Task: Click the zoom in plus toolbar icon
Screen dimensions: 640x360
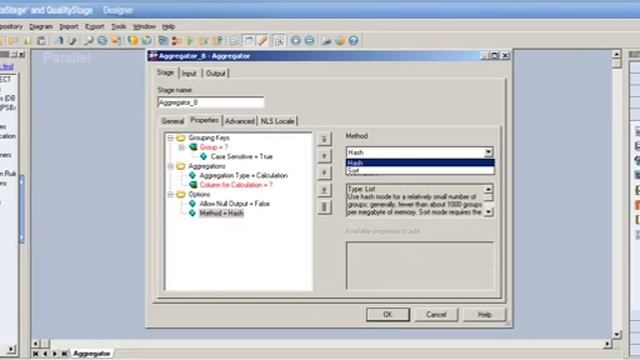Action: pos(296,40)
